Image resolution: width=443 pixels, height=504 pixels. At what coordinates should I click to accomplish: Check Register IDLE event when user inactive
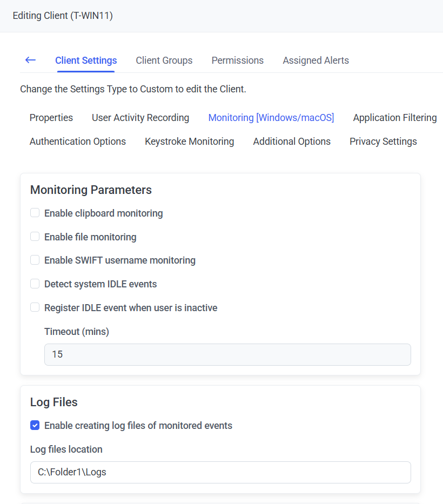(35, 307)
